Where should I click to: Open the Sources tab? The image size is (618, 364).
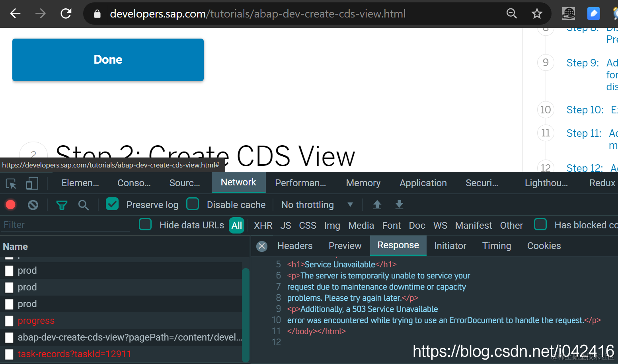coord(185,183)
